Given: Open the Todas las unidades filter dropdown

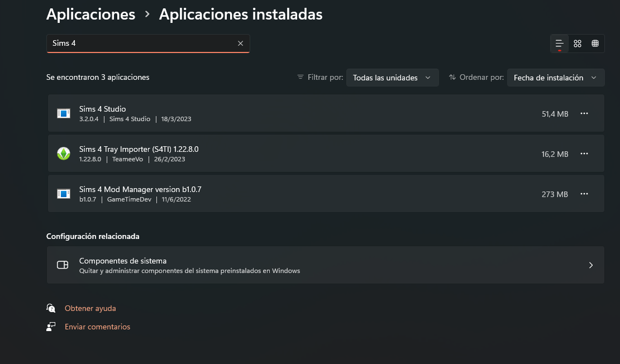Looking at the screenshot, I should (392, 78).
